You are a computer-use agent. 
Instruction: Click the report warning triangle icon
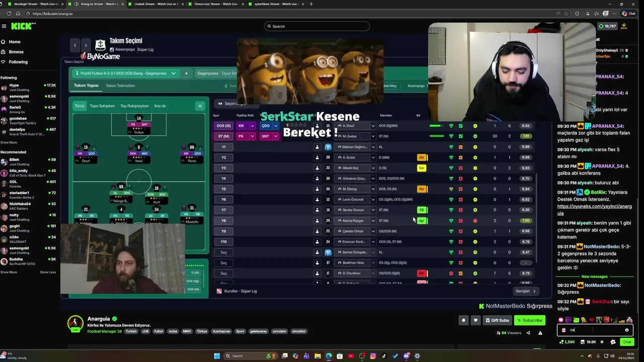point(540,333)
